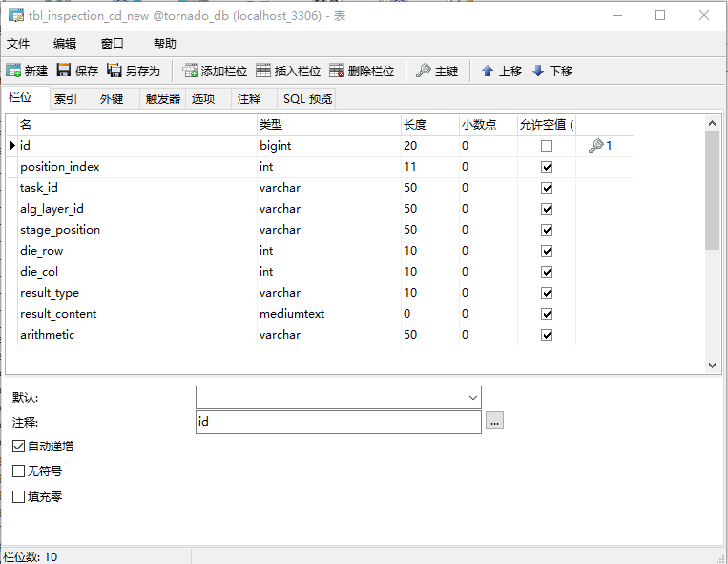
Task: Click the 新建 (New) toolbar icon
Action: [14, 71]
